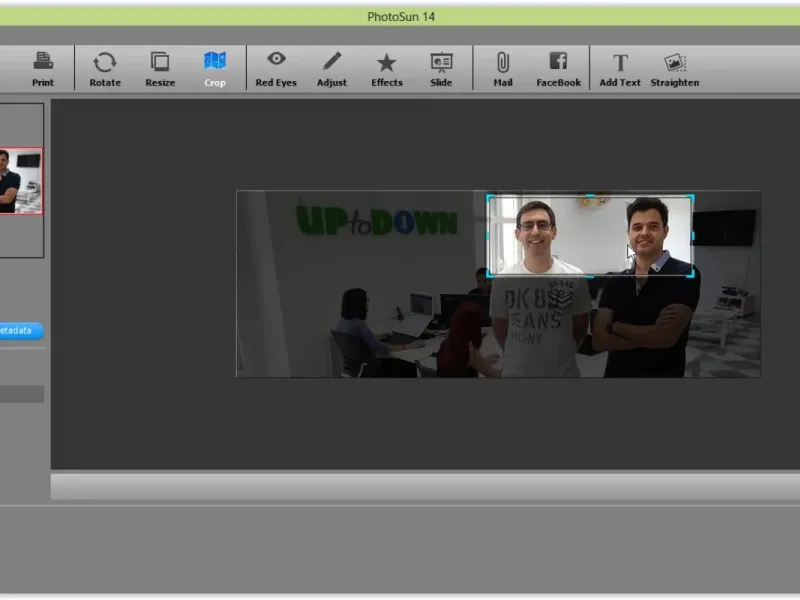Click the bottom-left crop corner handle
This screenshot has width=800, height=600.
pos(488,274)
